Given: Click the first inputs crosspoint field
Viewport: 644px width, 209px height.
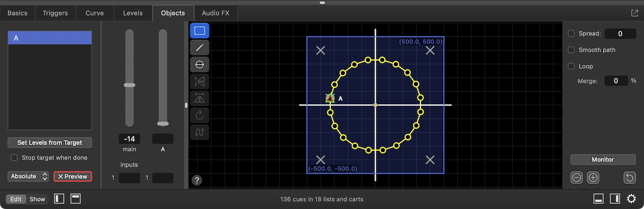Looking at the screenshot, I should [129, 178].
